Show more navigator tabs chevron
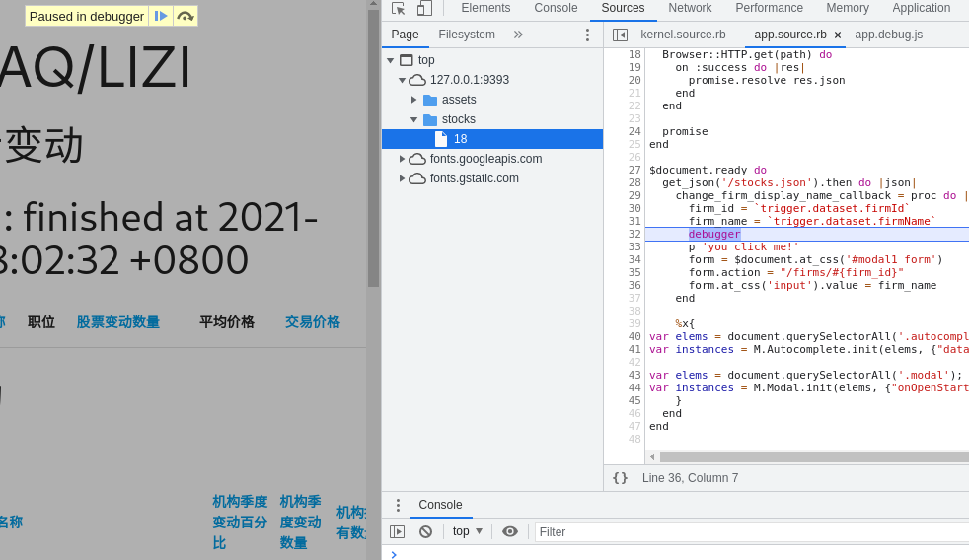969x560 pixels. click(x=518, y=35)
